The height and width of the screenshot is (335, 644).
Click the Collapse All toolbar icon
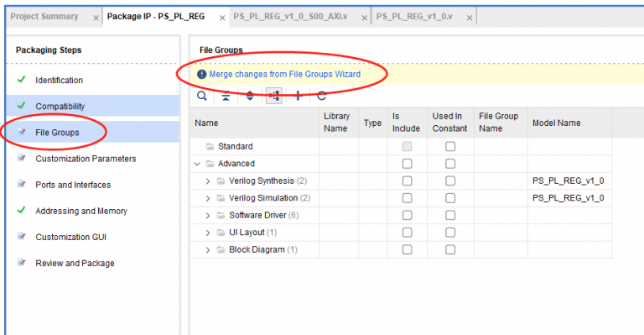[x=226, y=97]
